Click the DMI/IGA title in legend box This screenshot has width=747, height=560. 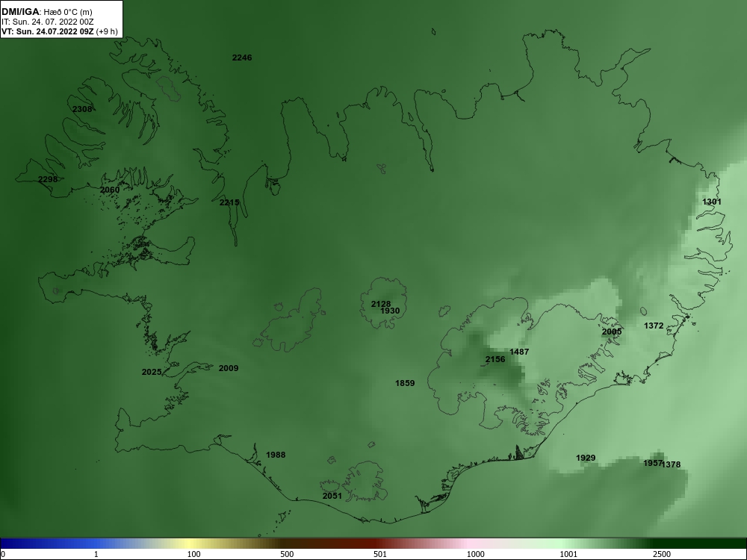click(20, 11)
